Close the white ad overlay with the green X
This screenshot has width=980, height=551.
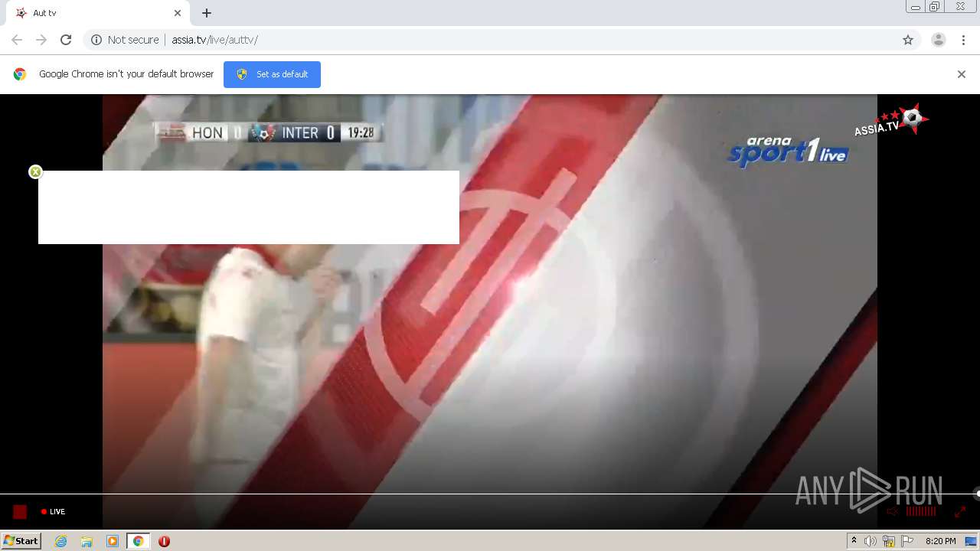pos(35,172)
